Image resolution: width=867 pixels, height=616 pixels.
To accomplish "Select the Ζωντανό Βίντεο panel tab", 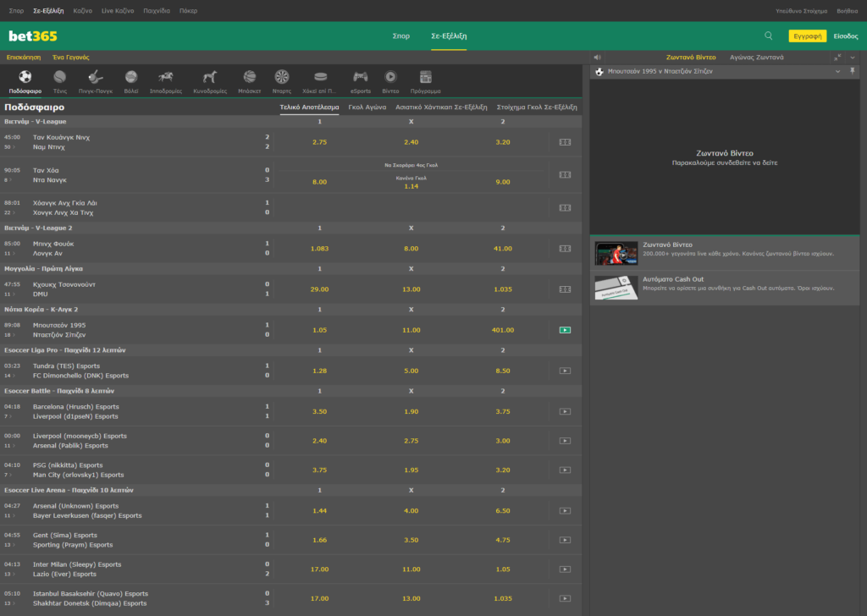I will click(x=691, y=58).
